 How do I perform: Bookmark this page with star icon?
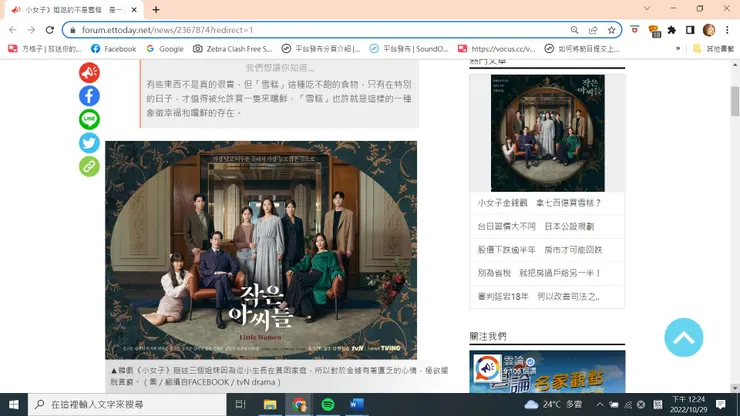pos(612,30)
